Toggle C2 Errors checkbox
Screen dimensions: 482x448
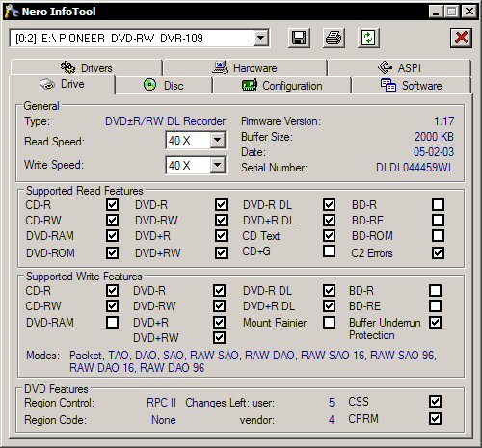point(439,252)
